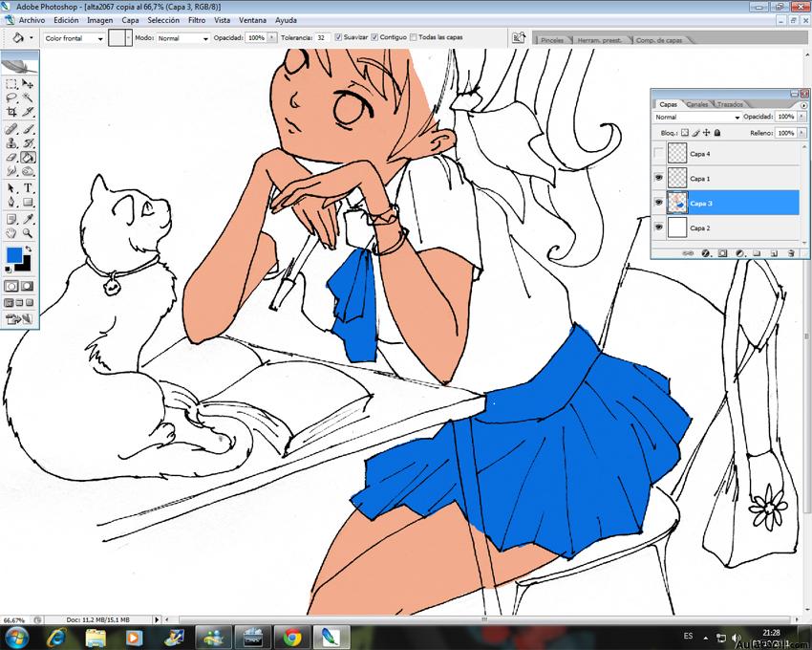The image size is (812, 650).
Task: Open the layer Relleno slider arrow
Action: tap(801, 133)
